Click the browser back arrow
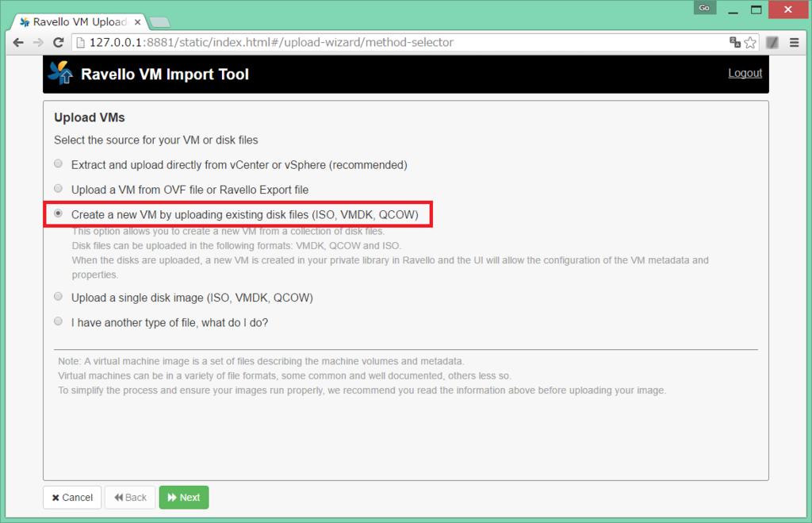The image size is (812, 523). point(18,43)
